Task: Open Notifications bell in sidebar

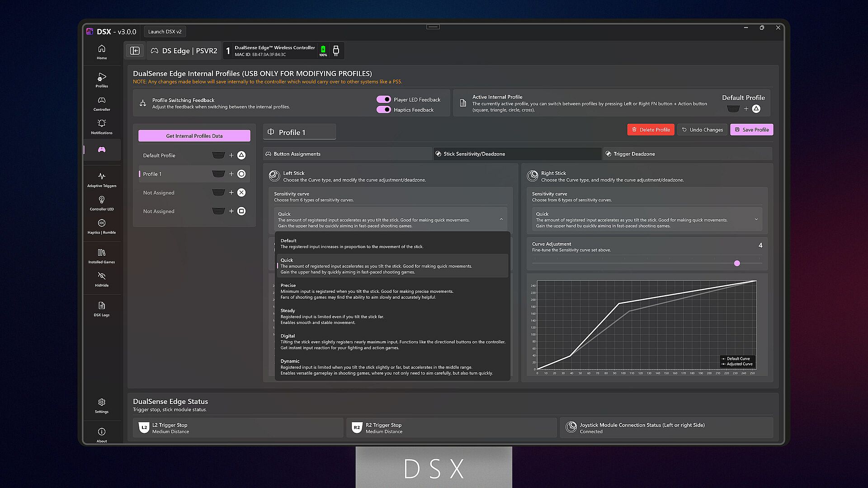Action: click(102, 127)
